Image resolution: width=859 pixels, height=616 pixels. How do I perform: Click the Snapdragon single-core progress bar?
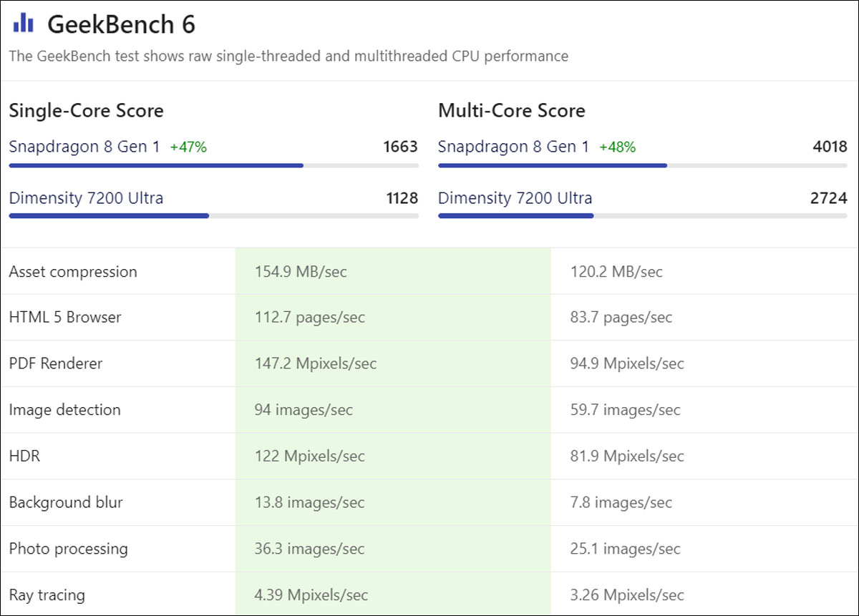coord(156,165)
